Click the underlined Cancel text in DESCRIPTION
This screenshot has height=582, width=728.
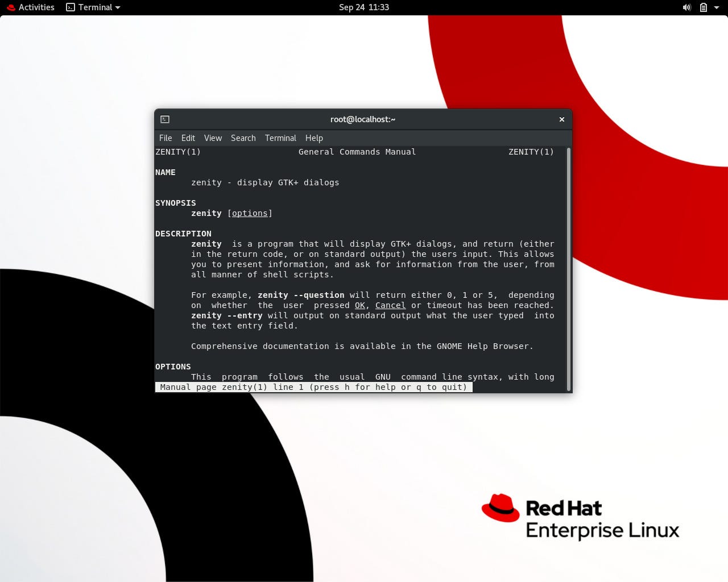point(390,305)
